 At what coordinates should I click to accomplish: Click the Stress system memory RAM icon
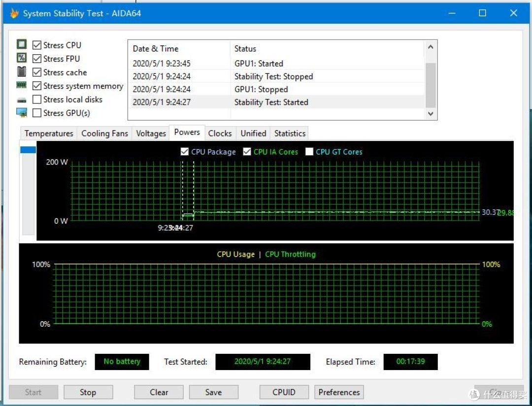pyautogui.click(x=22, y=86)
